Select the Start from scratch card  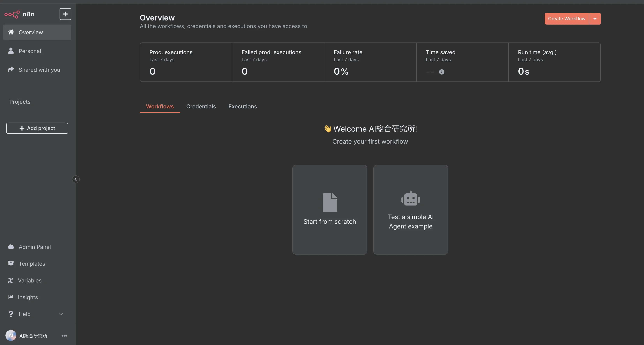click(x=330, y=210)
